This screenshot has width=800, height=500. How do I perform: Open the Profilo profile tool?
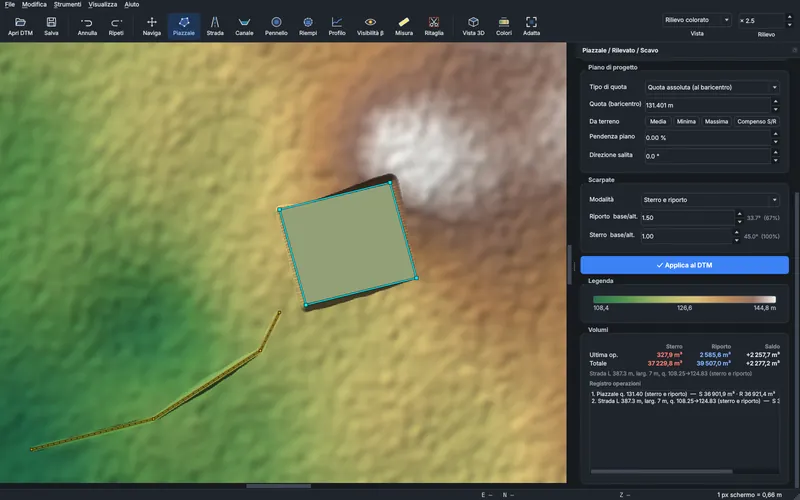point(337,26)
